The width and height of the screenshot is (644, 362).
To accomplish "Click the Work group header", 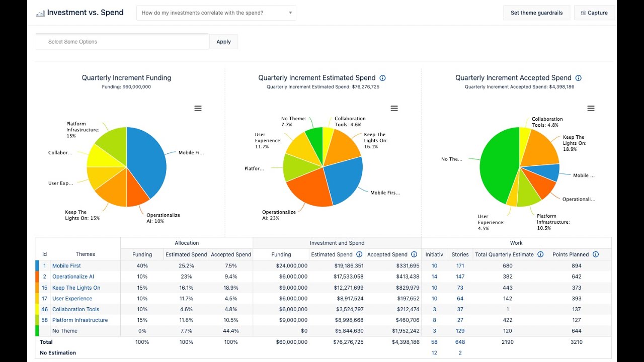I will coord(516,243).
